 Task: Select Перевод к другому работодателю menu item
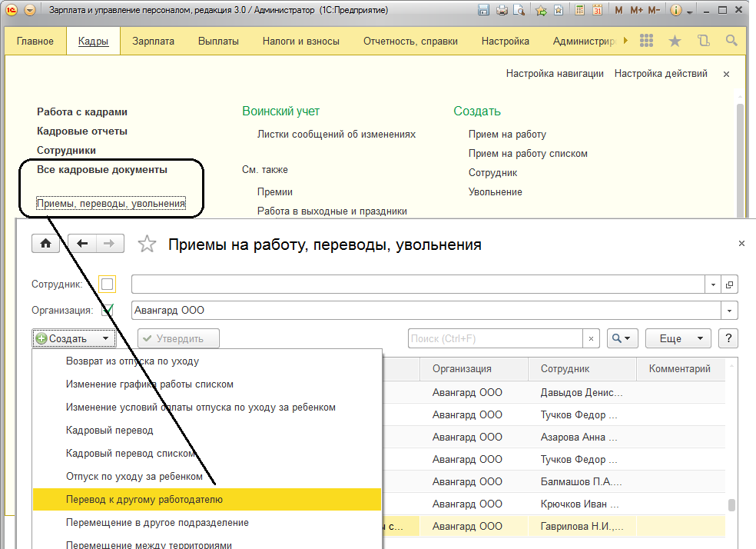click(144, 500)
